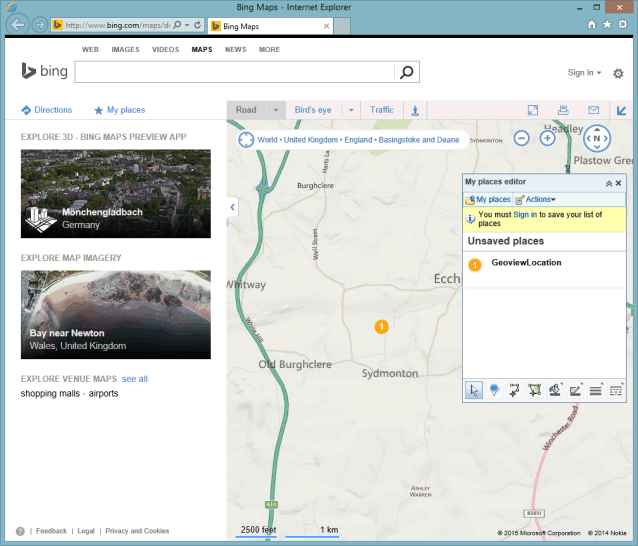
Task: Select the pointer tool in My places editor
Action: tap(474, 390)
